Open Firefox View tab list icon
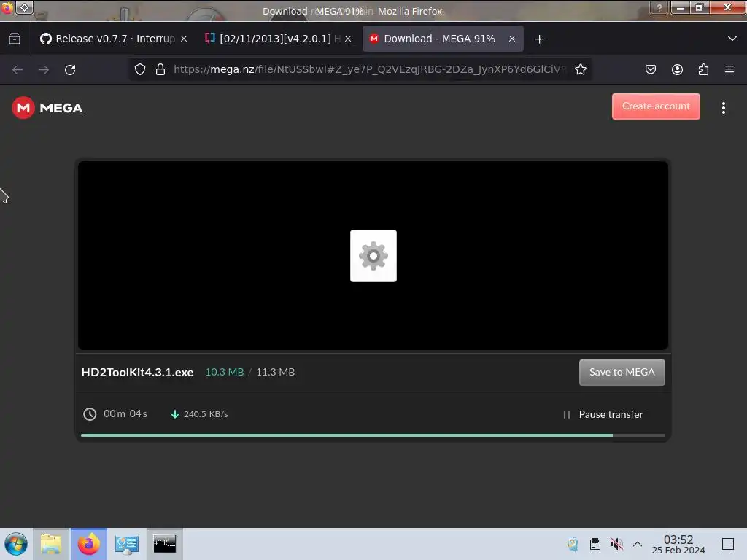Viewport: 747px width, 560px height. coord(15,39)
